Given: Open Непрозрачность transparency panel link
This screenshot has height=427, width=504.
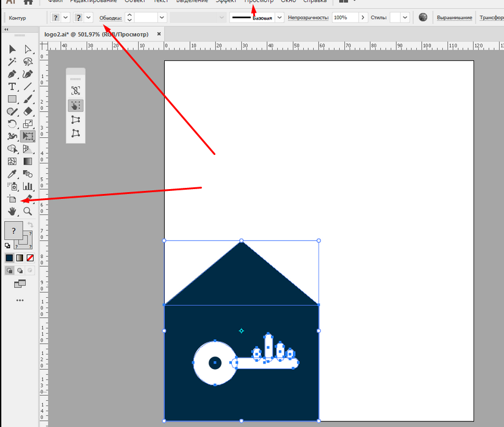Looking at the screenshot, I should pos(308,18).
